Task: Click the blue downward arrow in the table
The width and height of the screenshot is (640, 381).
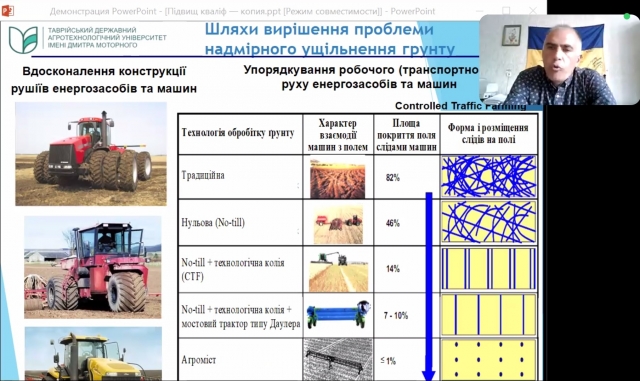Action: click(429, 287)
